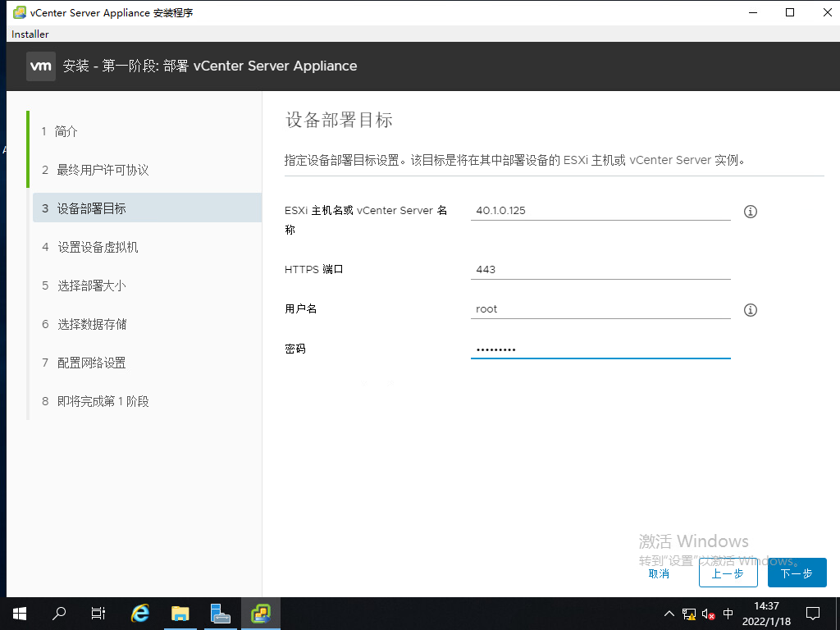This screenshot has width=840, height=630.
Task: Select step 3 设备部署目标
Action: click(147, 208)
